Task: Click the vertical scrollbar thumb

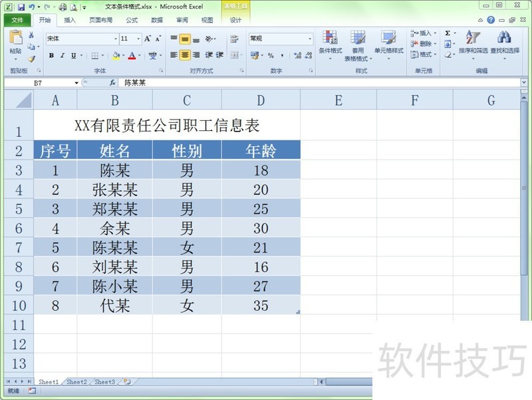Action: 524,188
